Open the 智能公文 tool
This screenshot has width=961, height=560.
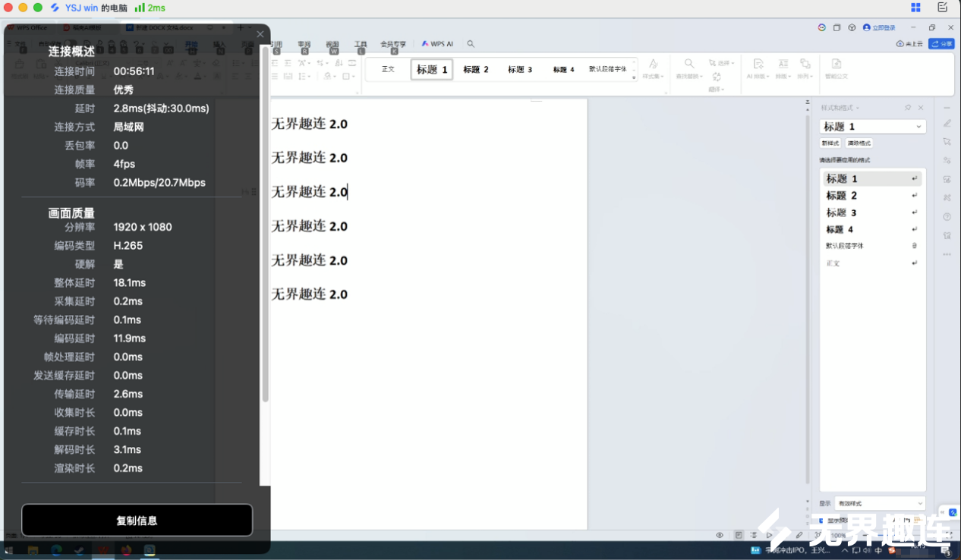pos(836,69)
